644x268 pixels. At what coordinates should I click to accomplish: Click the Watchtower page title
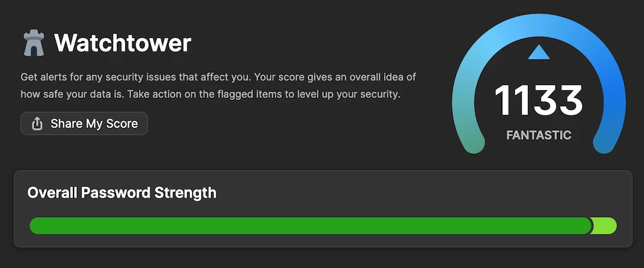[123, 43]
